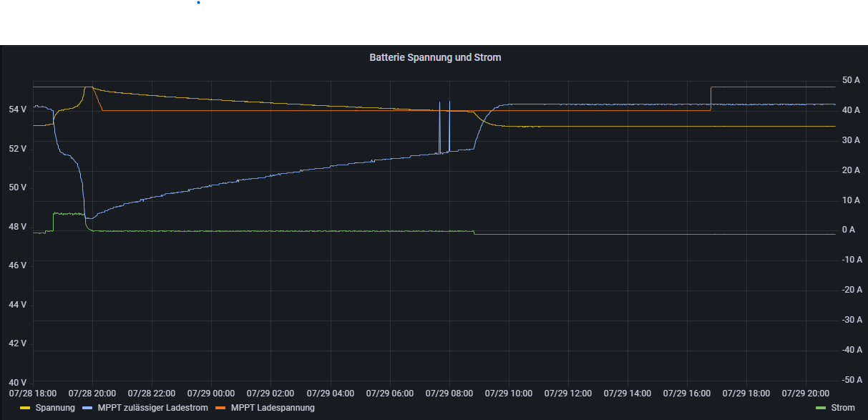
Task: Isolate the Strom series via legend
Action: tap(843, 408)
